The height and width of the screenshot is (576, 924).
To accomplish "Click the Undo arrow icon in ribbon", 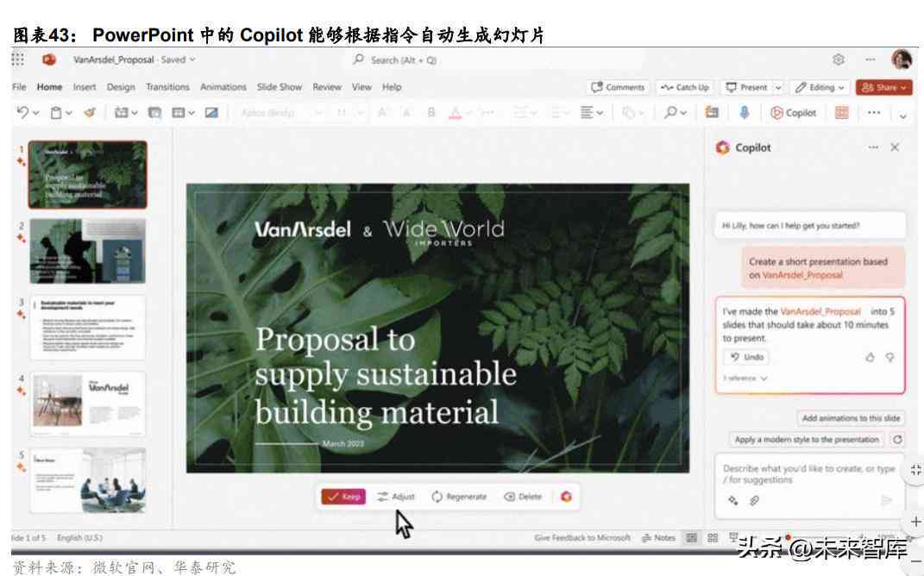I will [22, 112].
